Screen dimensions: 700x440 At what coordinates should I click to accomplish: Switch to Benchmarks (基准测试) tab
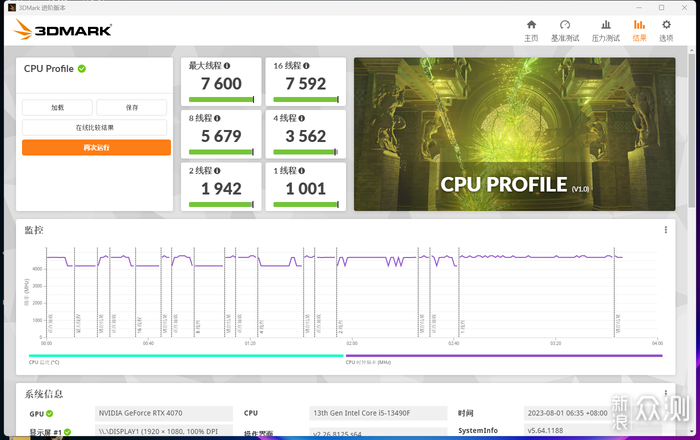(x=565, y=31)
